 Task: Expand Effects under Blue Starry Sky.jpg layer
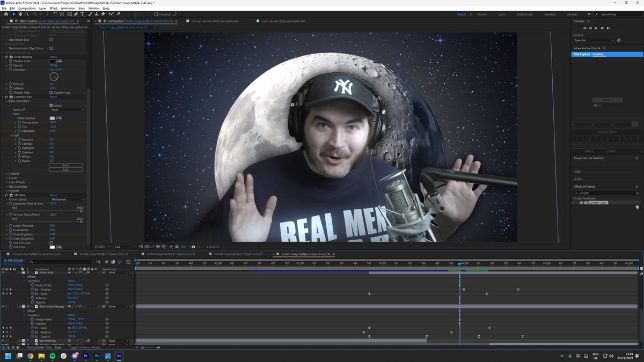[x=24, y=311]
